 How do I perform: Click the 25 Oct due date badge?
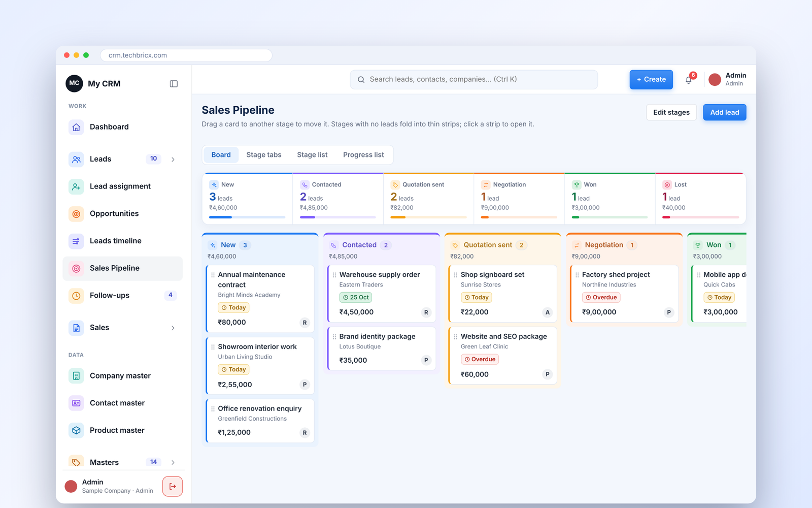pyautogui.click(x=356, y=298)
